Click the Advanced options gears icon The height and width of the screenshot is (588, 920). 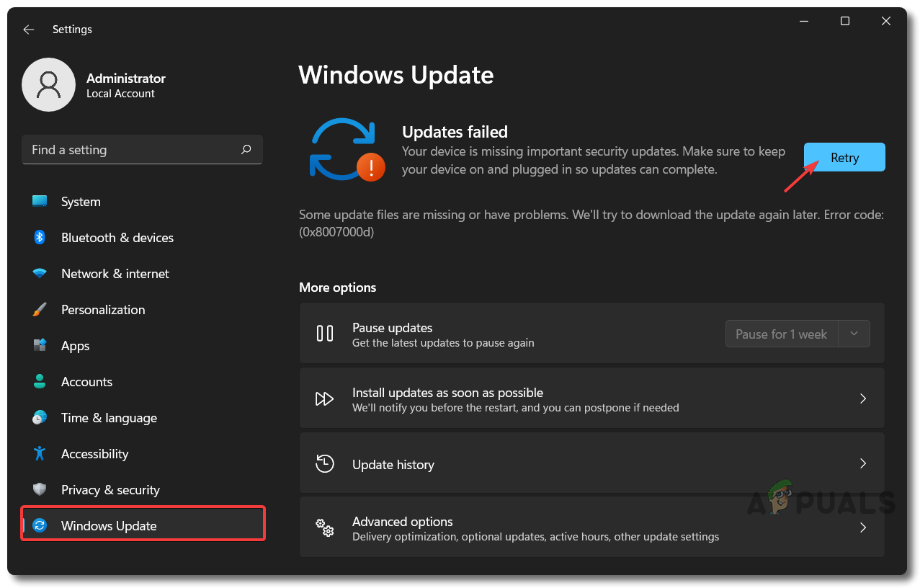[x=325, y=527]
